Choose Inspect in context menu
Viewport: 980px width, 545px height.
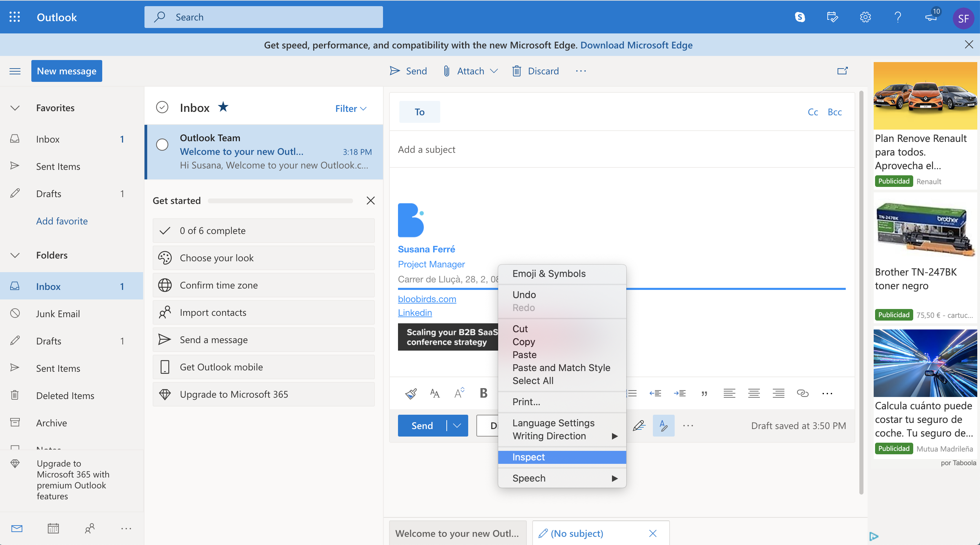pyautogui.click(x=562, y=457)
